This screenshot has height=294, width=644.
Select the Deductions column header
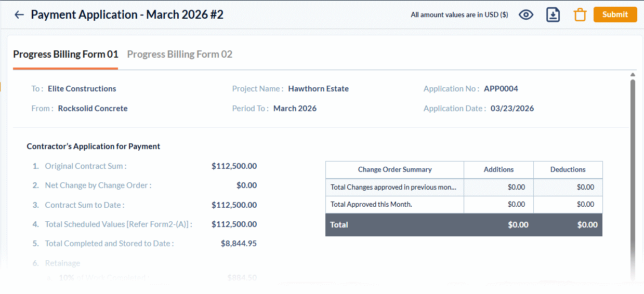(x=568, y=169)
